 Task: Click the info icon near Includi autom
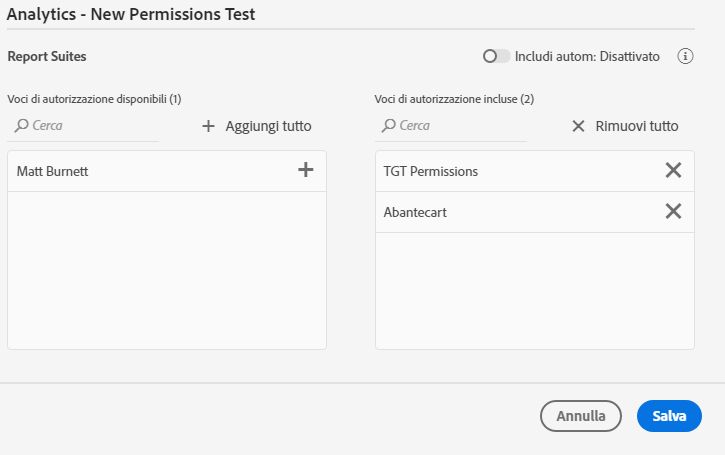685,56
